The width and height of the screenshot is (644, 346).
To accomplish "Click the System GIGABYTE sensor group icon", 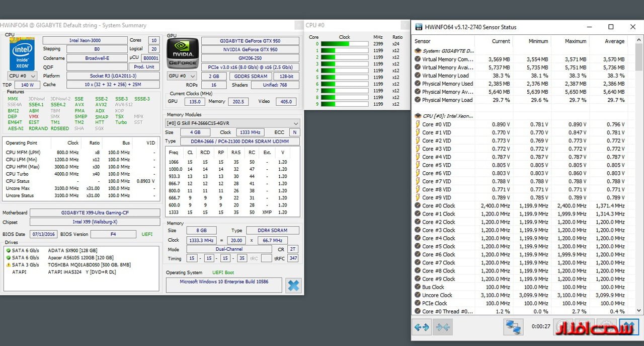I will pyautogui.click(x=418, y=51).
